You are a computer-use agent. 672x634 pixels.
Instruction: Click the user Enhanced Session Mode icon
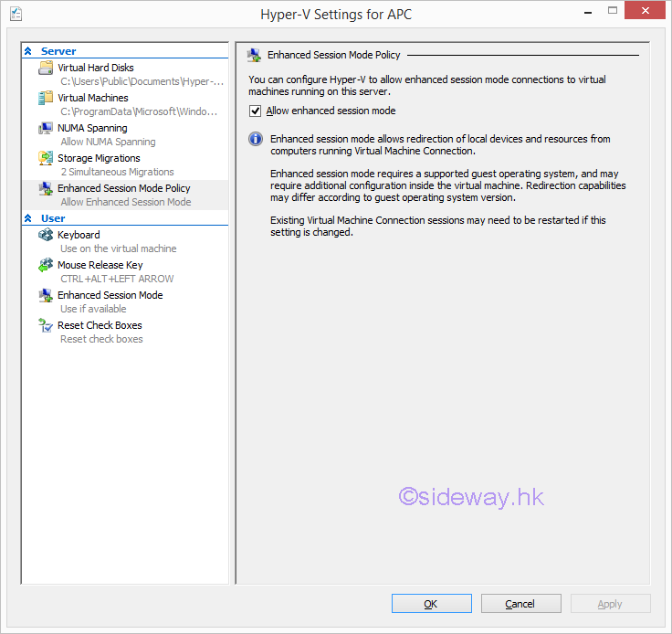(x=46, y=296)
